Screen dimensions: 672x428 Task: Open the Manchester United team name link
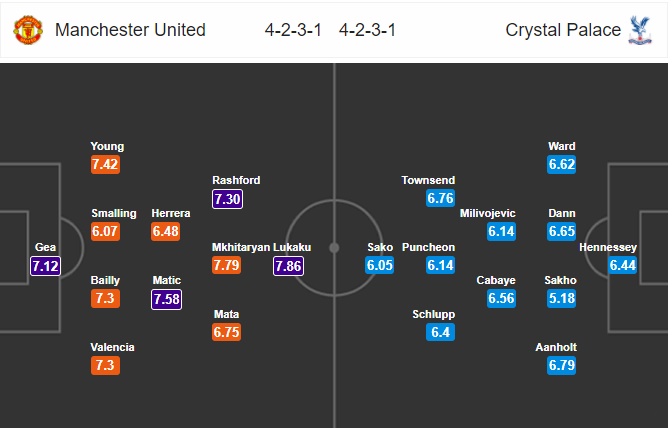point(130,30)
